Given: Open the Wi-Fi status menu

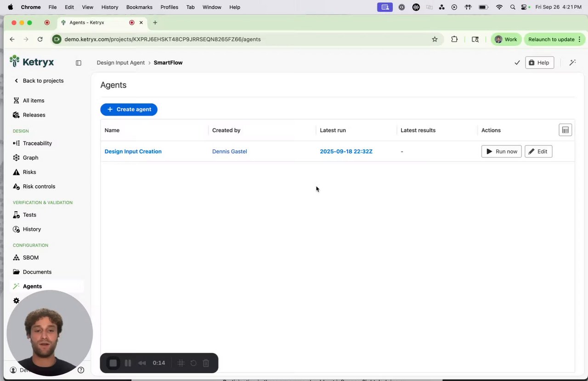Looking at the screenshot, I should 499,7.
